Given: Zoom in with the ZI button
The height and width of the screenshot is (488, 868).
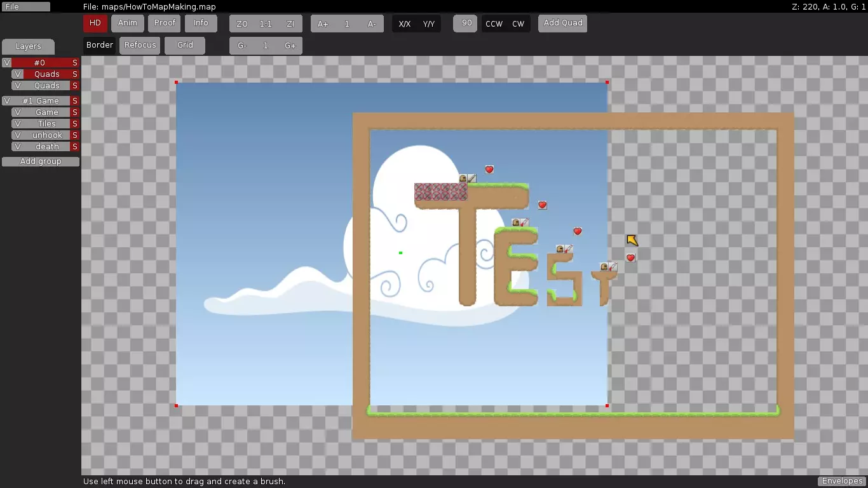Looking at the screenshot, I should click(290, 24).
